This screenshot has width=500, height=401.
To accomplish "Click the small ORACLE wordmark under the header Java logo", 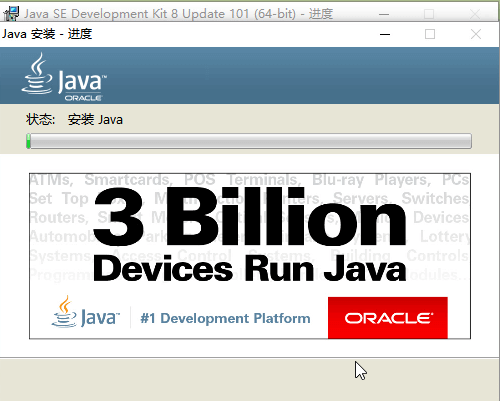I will pyautogui.click(x=83, y=98).
